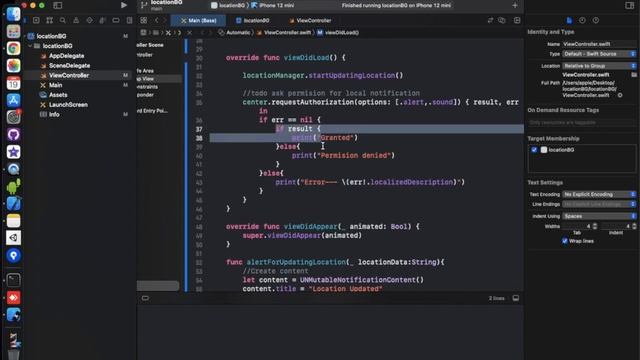Toggle the Wrap lines checkbox
Viewport: 640px width, 360px height.
point(564,241)
